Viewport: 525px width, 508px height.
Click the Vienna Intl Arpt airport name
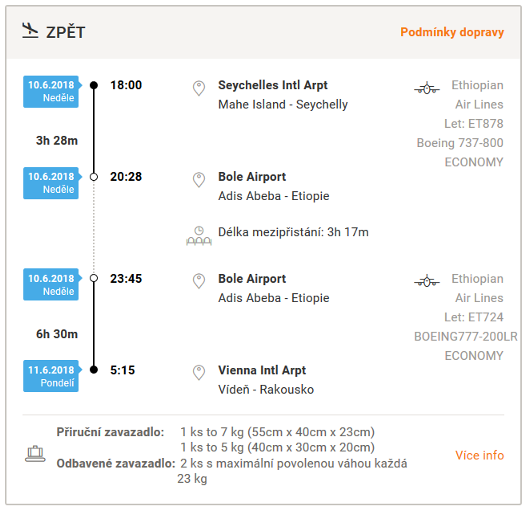pyautogui.click(x=262, y=370)
